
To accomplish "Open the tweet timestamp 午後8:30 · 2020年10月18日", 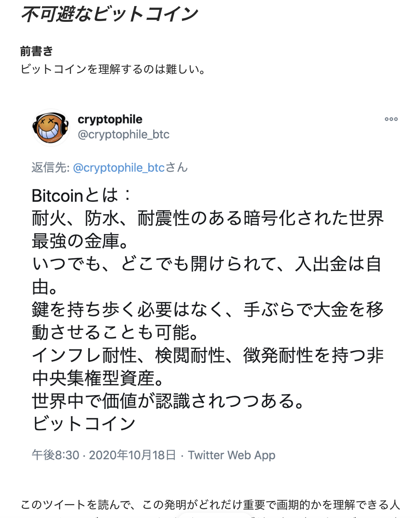I will 103,455.
